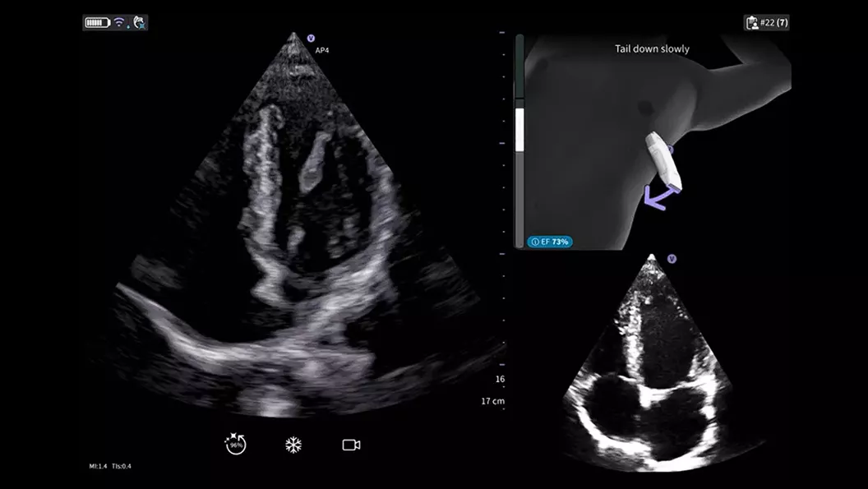Click the "Tail down slowly" guidance text
Viewport: 868px width, 489px height.
pos(652,48)
